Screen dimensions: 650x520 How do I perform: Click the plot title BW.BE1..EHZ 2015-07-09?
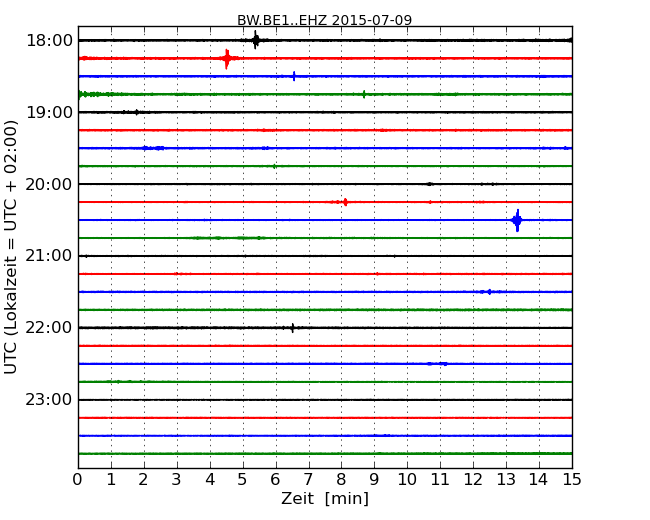pos(325,20)
